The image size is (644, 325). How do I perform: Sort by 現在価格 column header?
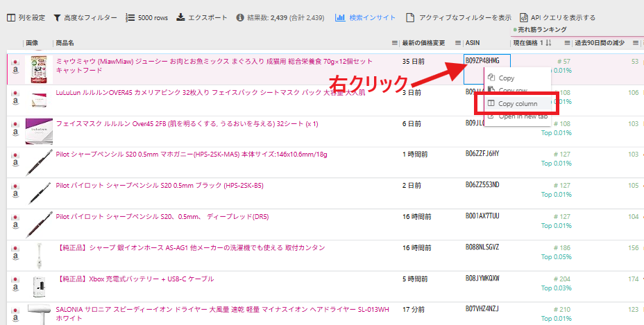pyautogui.click(x=532, y=43)
